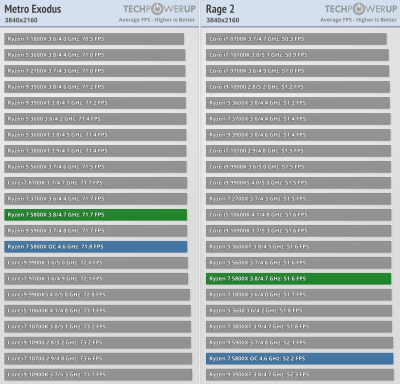This screenshot has width=400, height=384.
Task: Select the Ryzen 7 1800X 51.7 FPS bar
Action: click(x=299, y=295)
